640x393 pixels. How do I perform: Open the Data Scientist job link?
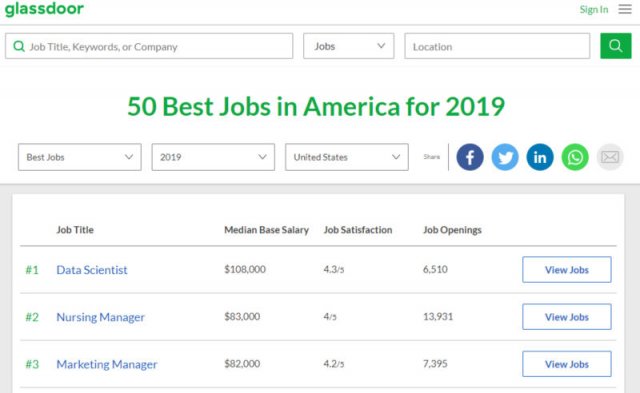(92, 270)
